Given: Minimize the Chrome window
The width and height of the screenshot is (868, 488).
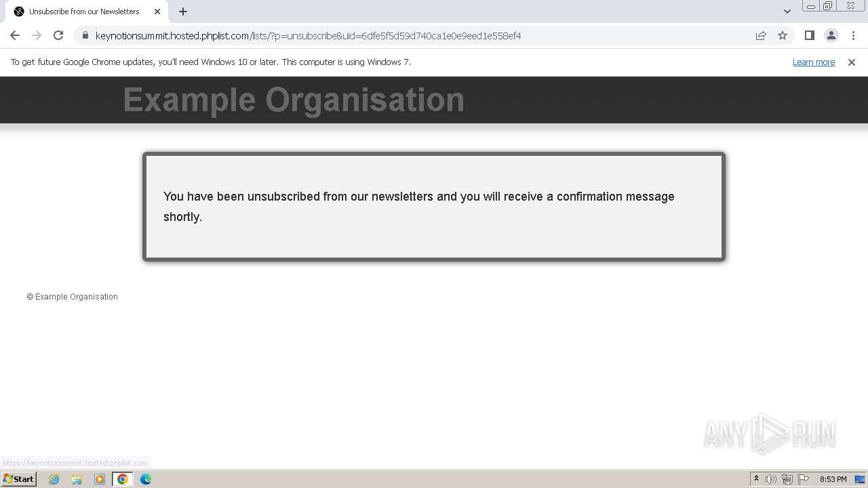Looking at the screenshot, I should click(811, 6).
